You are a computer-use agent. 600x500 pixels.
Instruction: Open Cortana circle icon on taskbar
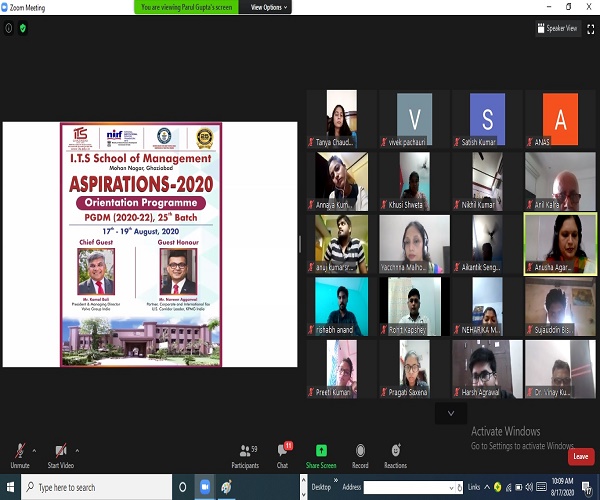183,487
